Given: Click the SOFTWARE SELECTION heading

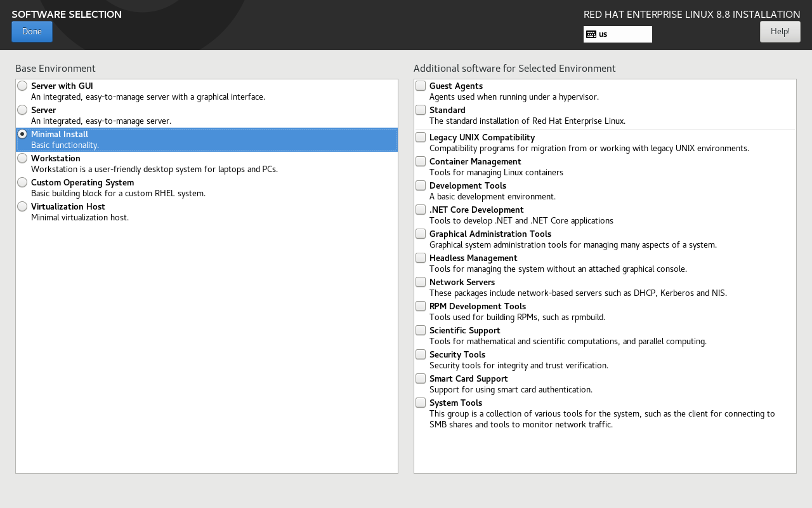Looking at the screenshot, I should (x=67, y=14).
